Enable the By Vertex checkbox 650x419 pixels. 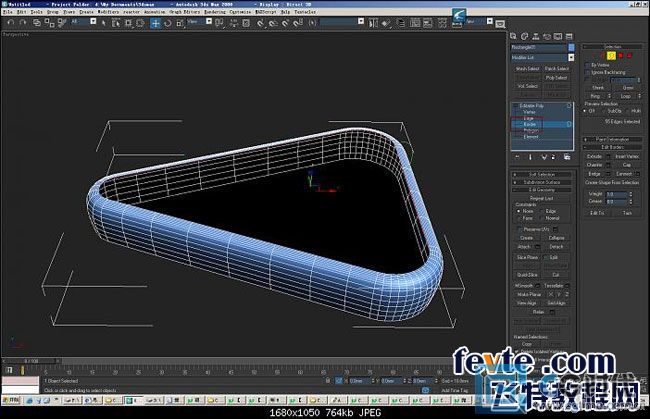[587, 65]
